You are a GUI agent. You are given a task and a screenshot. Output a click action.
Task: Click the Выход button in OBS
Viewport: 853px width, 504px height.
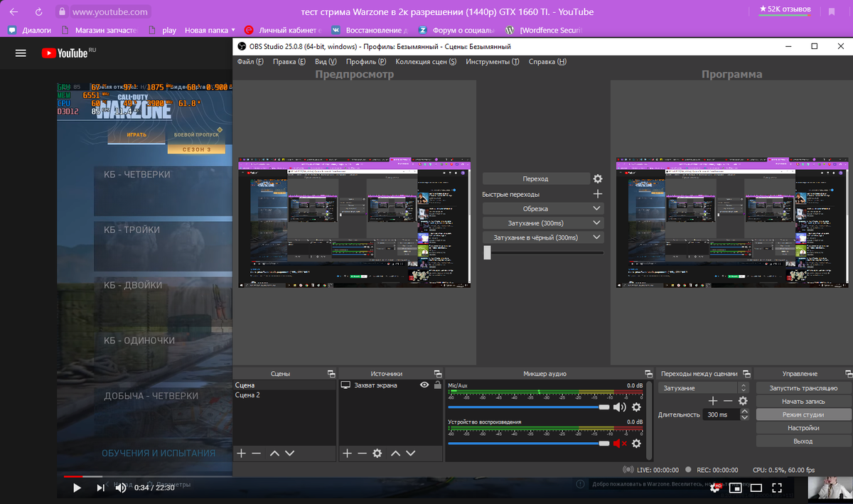(803, 441)
